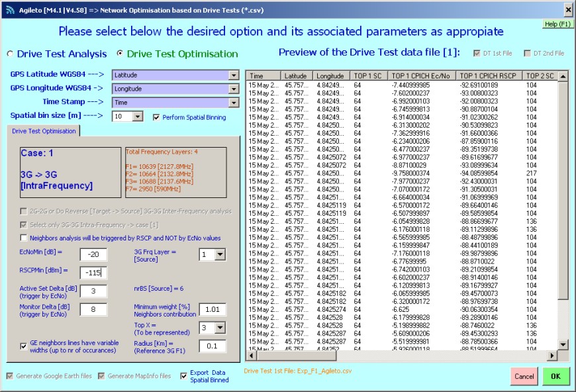Click the OK button
Viewport: 576px width, 392px height.
tap(555, 376)
